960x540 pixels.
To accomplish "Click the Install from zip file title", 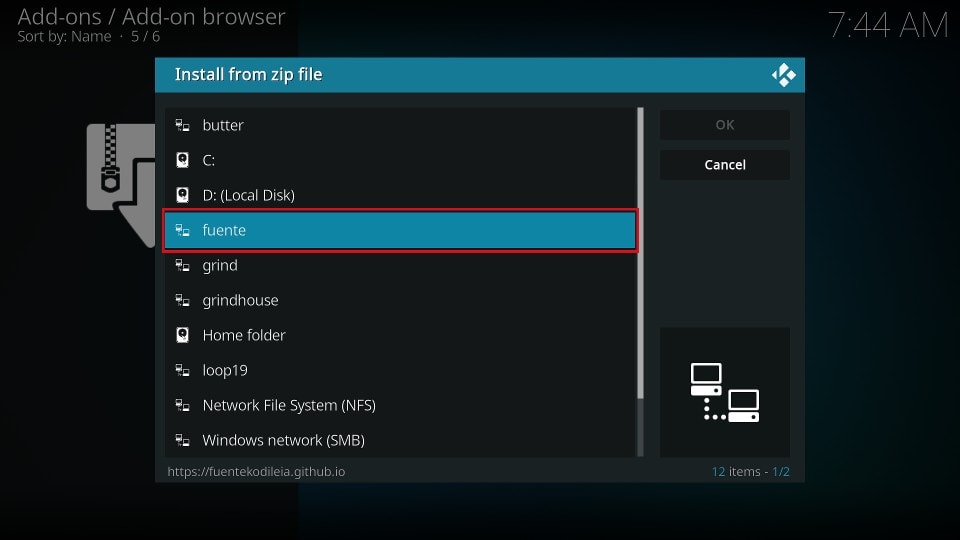I will pyautogui.click(x=249, y=75).
